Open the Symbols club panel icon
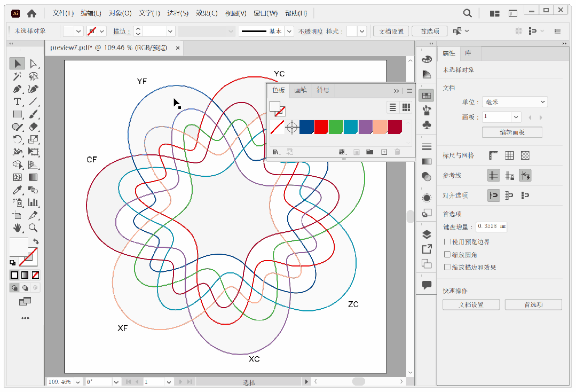The width and height of the screenshot is (576, 392). [427, 126]
